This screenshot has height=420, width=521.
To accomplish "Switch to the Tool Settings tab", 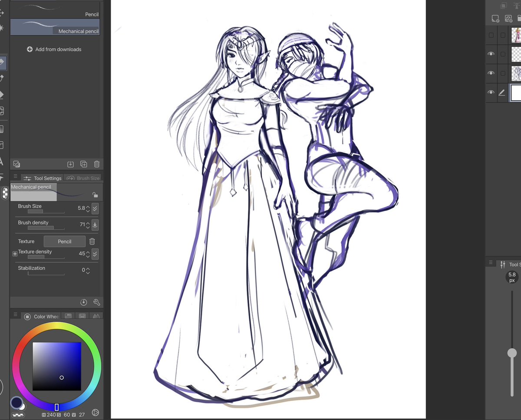I will (x=43, y=178).
